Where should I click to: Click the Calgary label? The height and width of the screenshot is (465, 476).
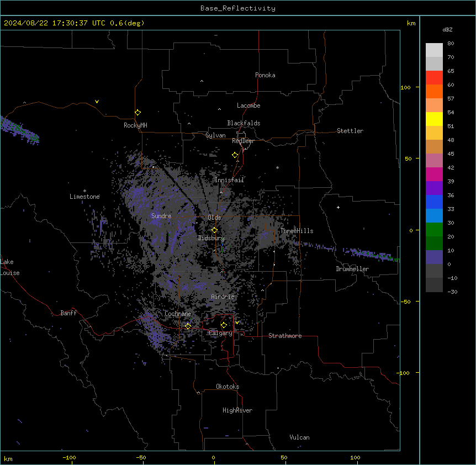pos(220,333)
